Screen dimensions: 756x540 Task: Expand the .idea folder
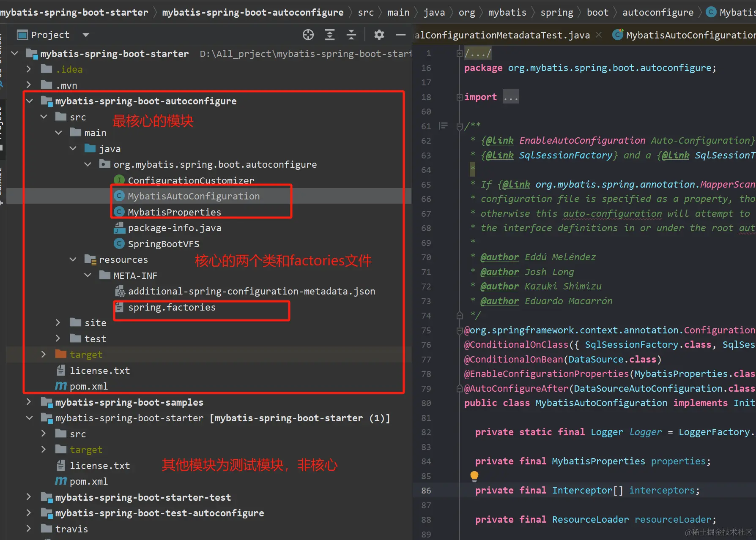29,69
